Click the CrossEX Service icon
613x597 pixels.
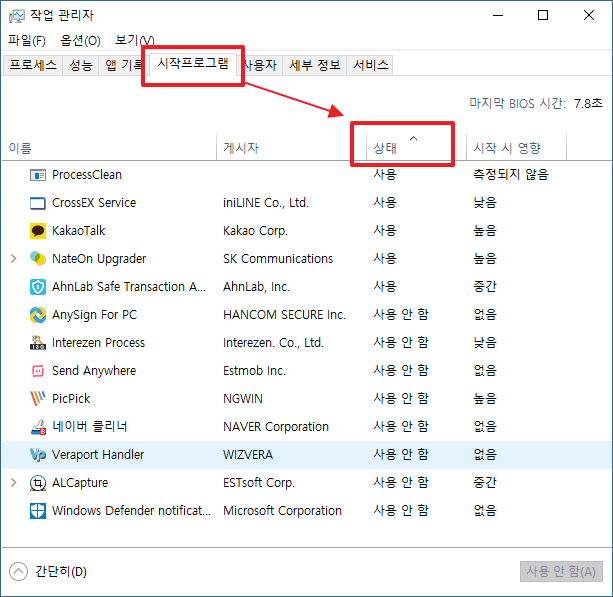pos(38,203)
